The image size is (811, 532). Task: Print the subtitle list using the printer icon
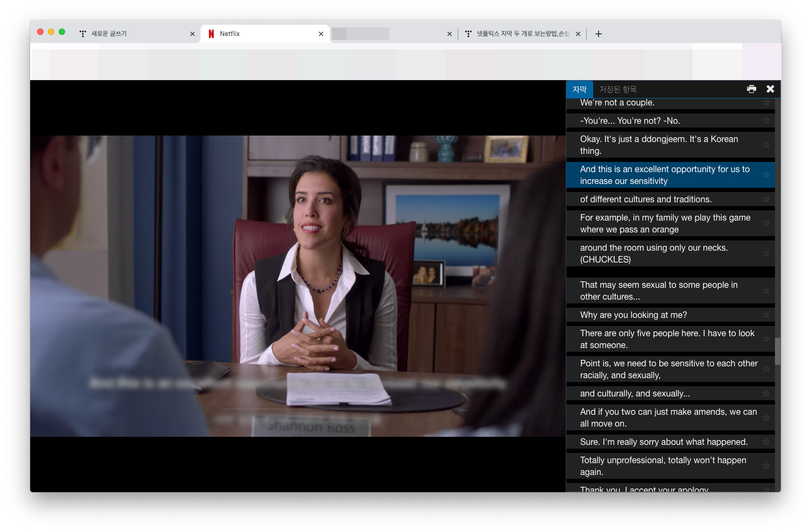click(751, 89)
